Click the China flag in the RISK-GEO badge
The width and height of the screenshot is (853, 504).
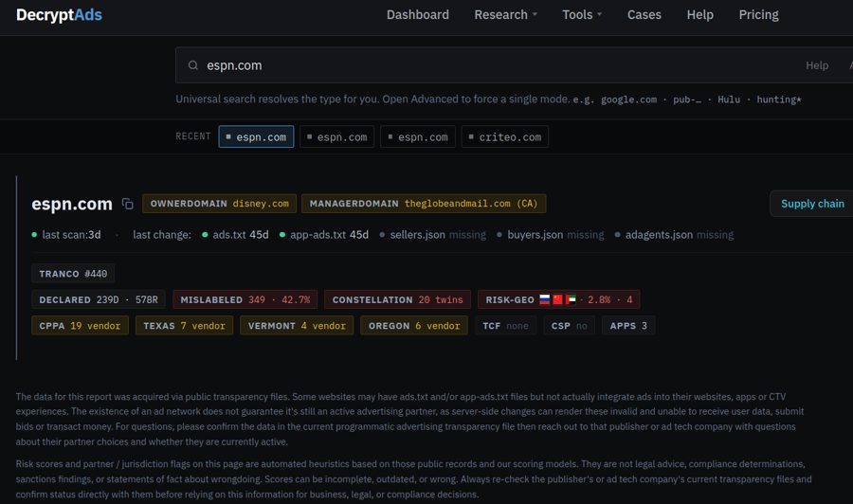click(557, 299)
